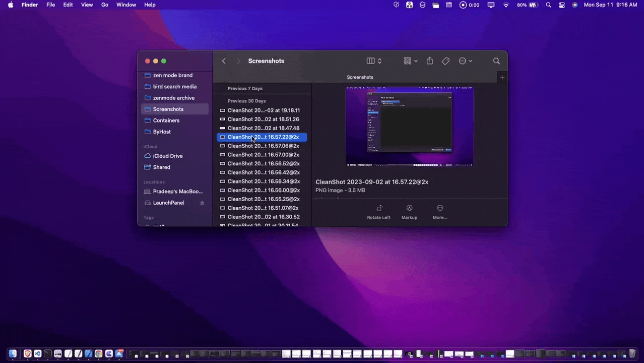Click the Edit Tags icon in toolbar
This screenshot has width=644, height=363.
click(x=445, y=61)
